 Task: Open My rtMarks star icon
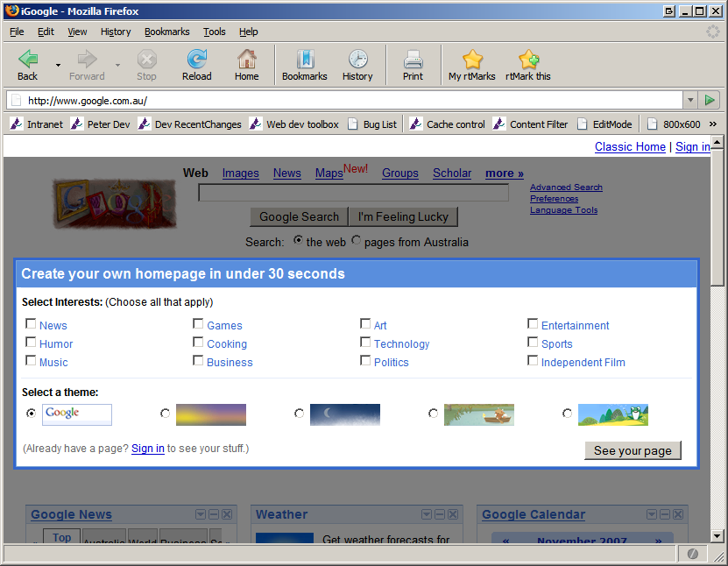472,59
